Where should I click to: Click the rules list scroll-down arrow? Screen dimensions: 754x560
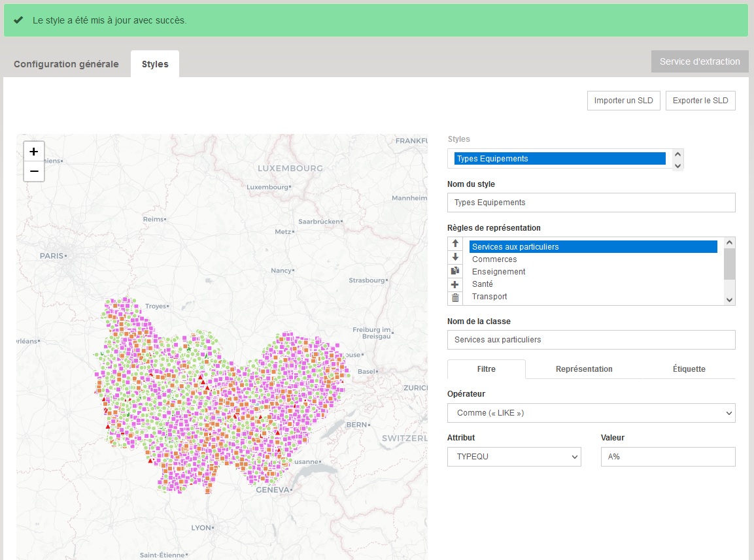(729, 300)
